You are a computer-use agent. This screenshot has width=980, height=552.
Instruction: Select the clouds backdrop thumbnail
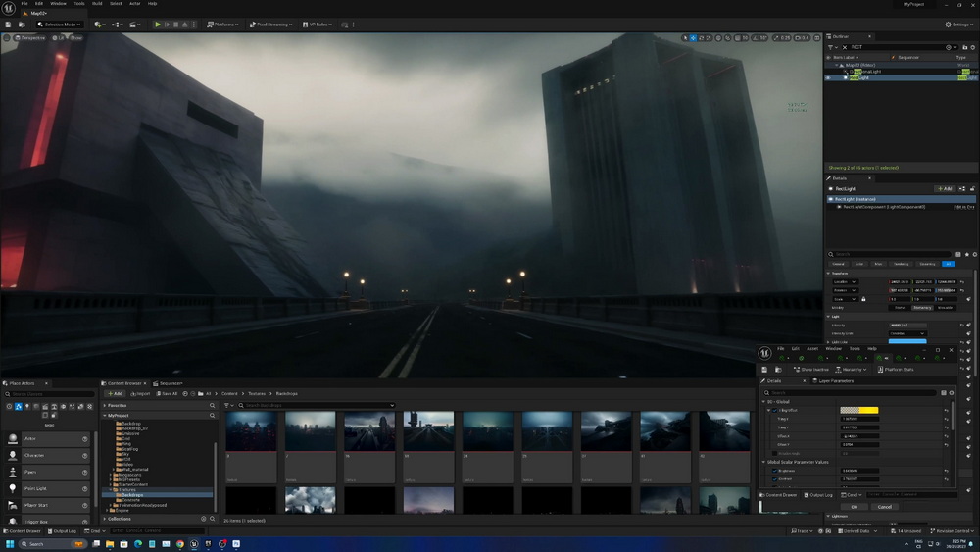(x=310, y=500)
